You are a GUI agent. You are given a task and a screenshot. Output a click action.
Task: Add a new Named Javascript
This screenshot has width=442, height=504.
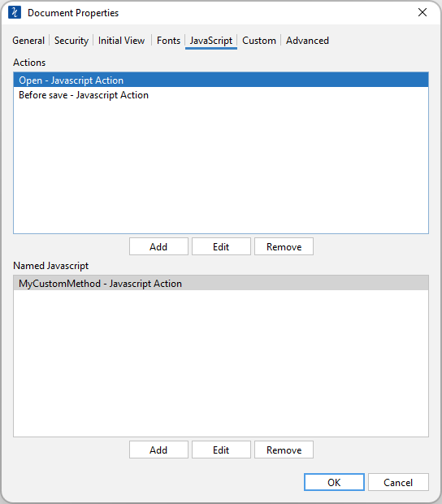[158, 450]
